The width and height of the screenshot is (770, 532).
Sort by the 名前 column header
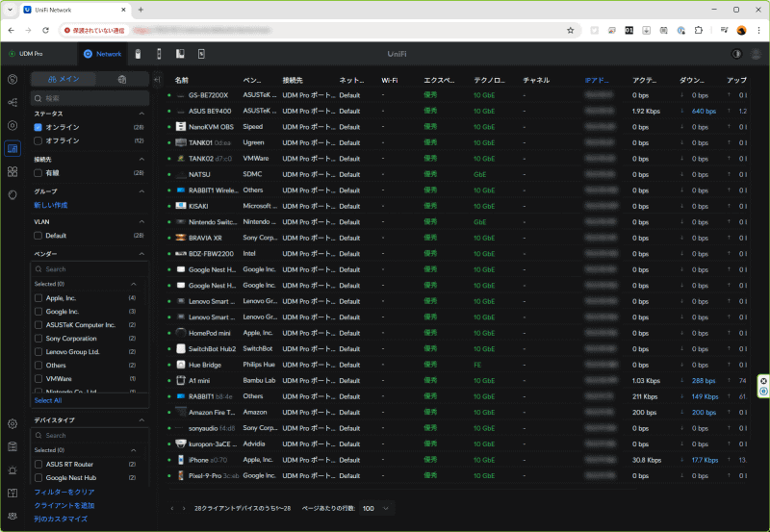click(181, 80)
